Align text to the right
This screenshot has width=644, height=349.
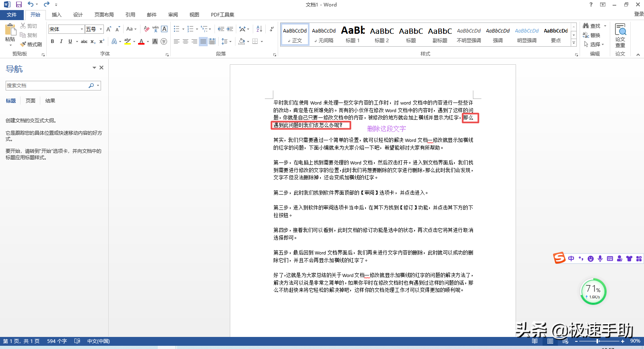[x=194, y=41]
